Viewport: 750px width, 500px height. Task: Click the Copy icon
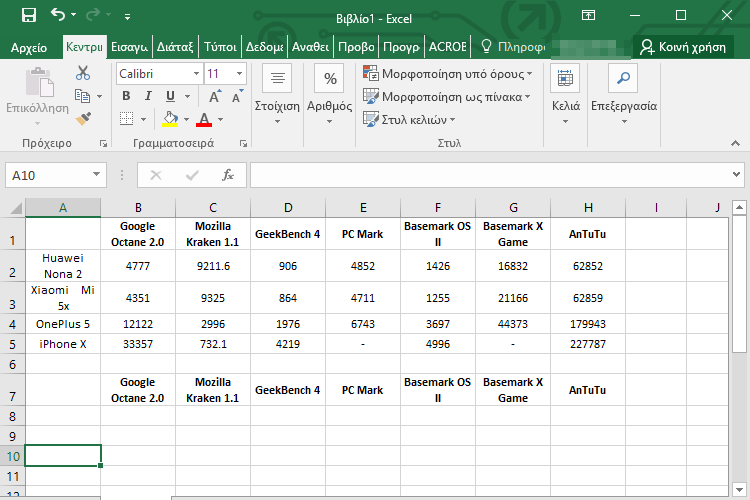pyautogui.click(x=82, y=96)
